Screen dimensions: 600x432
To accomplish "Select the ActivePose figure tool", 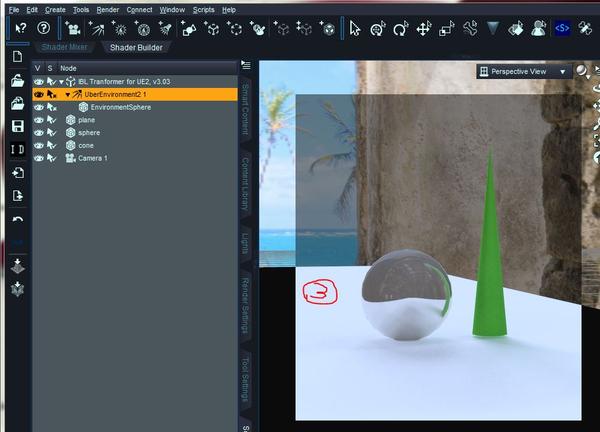I will (x=538, y=29).
